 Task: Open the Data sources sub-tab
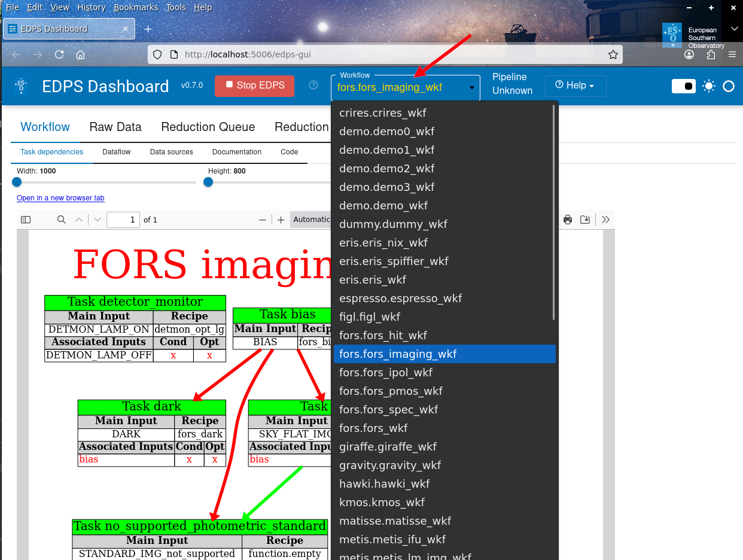click(x=172, y=152)
